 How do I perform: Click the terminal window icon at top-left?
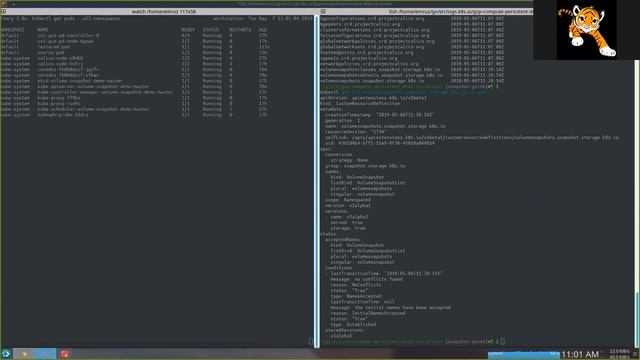click(4, 4)
